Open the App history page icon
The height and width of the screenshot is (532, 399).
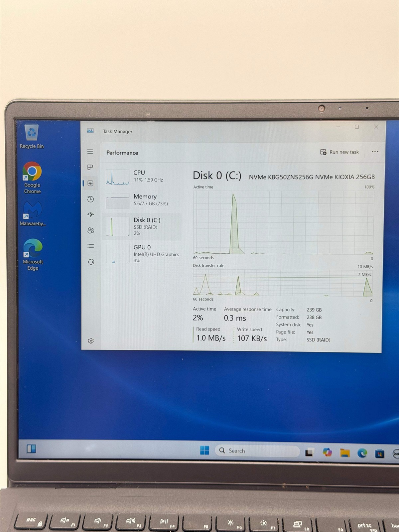pyautogui.click(x=90, y=199)
